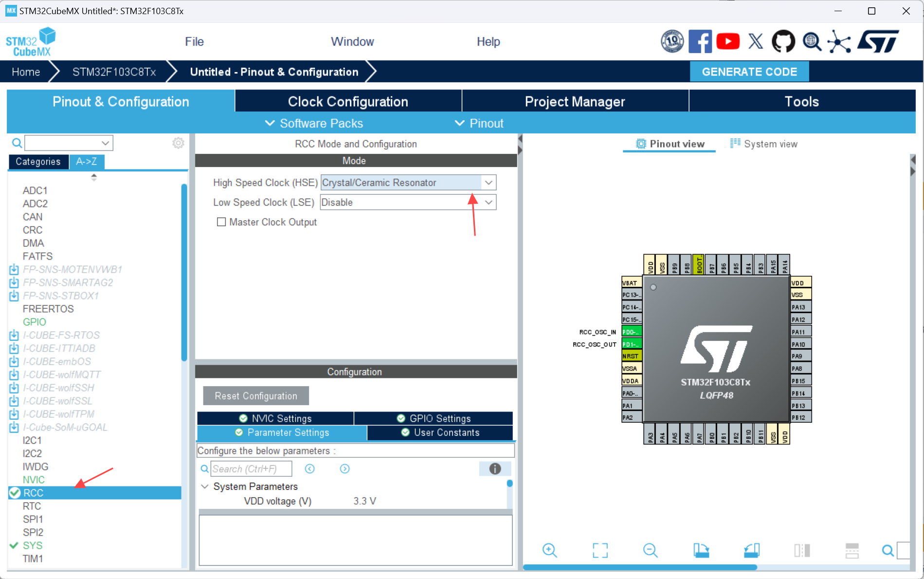Image resolution: width=924 pixels, height=579 pixels.
Task: Zoom in on the chip pinout
Action: click(x=550, y=550)
